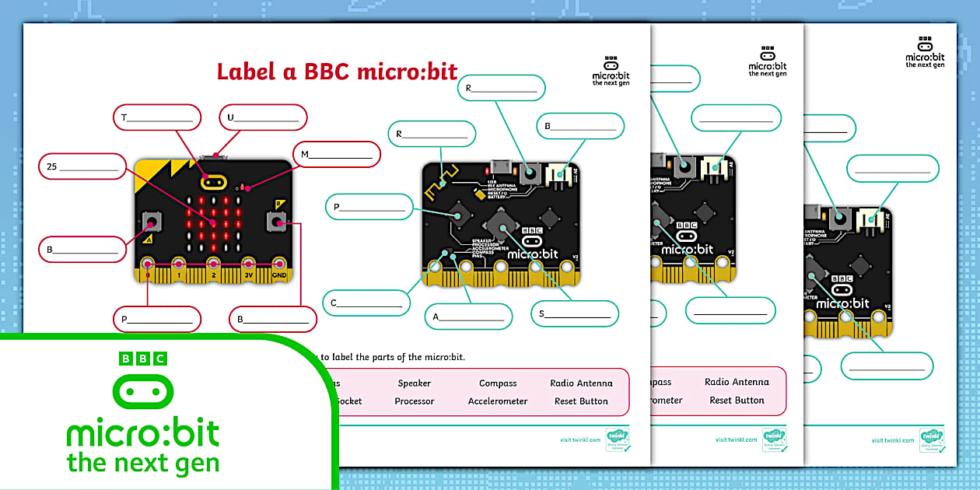This screenshot has height=490, width=980.
Task: Select "Accelerometer" in the pink word bank
Action: tap(496, 401)
